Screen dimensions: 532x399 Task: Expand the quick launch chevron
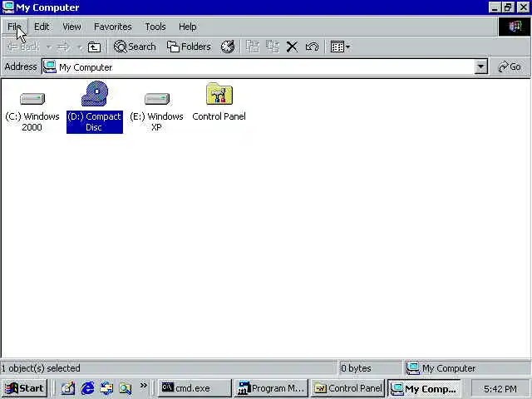coord(144,386)
